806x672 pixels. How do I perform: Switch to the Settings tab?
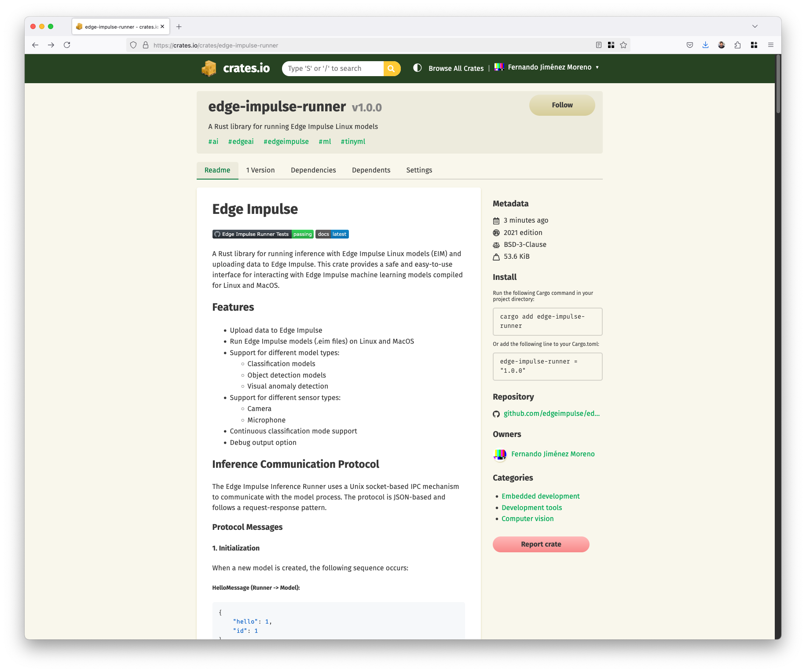coord(419,170)
